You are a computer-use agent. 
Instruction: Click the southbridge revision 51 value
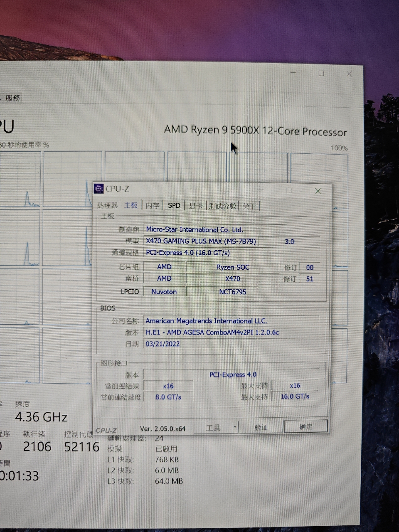click(310, 279)
